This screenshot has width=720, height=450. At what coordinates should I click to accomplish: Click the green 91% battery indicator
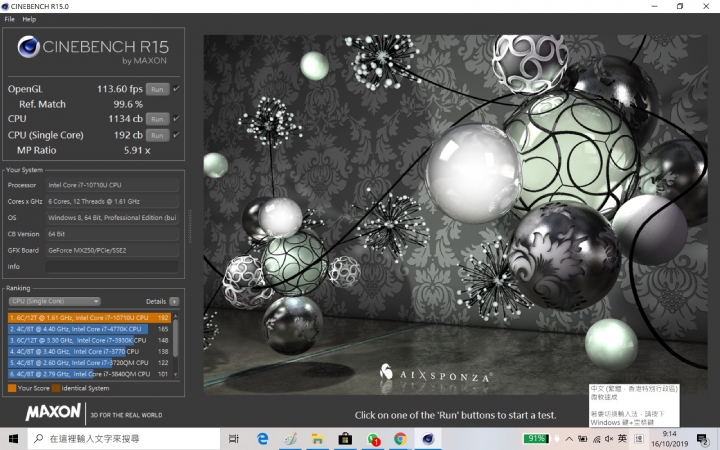tap(536, 438)
